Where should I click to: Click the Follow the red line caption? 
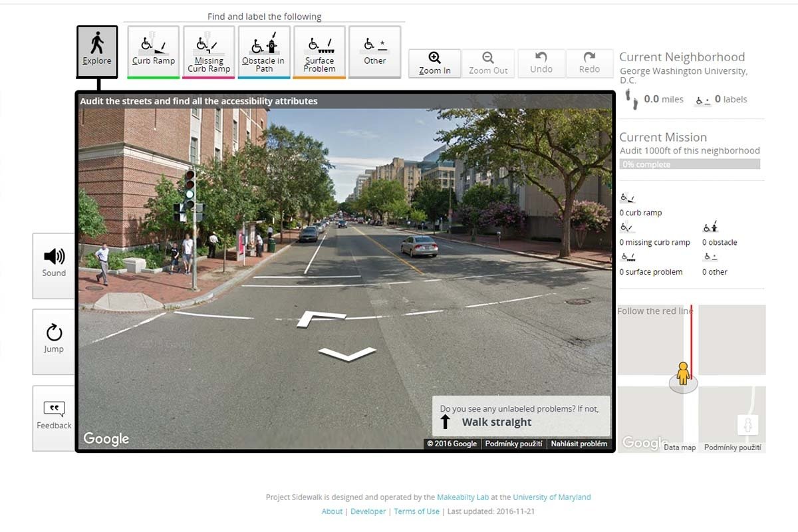tap(655, 311)
